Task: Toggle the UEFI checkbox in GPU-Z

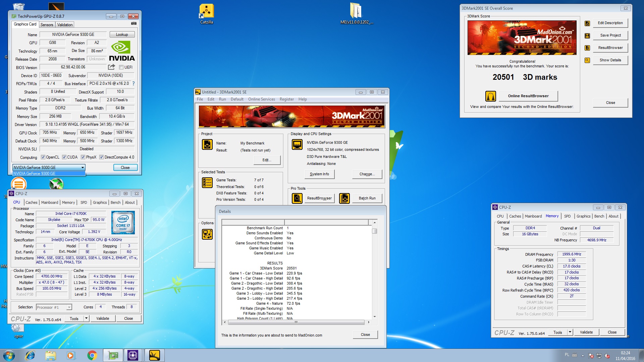Action: pos(121,67)
